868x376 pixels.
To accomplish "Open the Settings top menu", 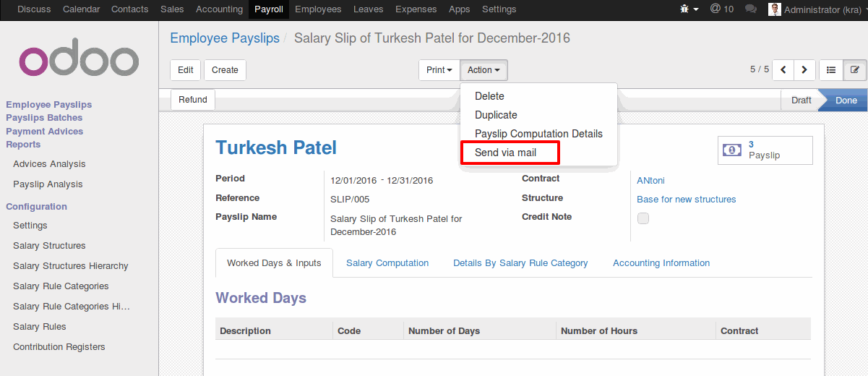I will [x=499, y=9].
